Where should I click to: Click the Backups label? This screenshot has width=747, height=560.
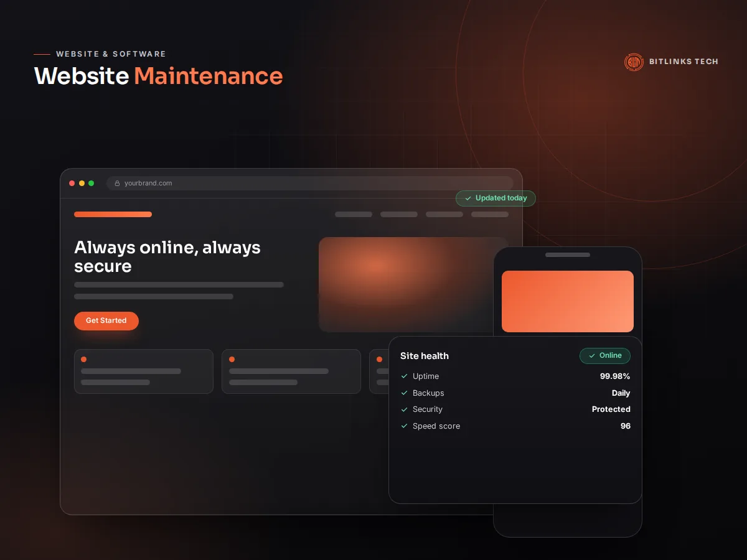[428, 393]
